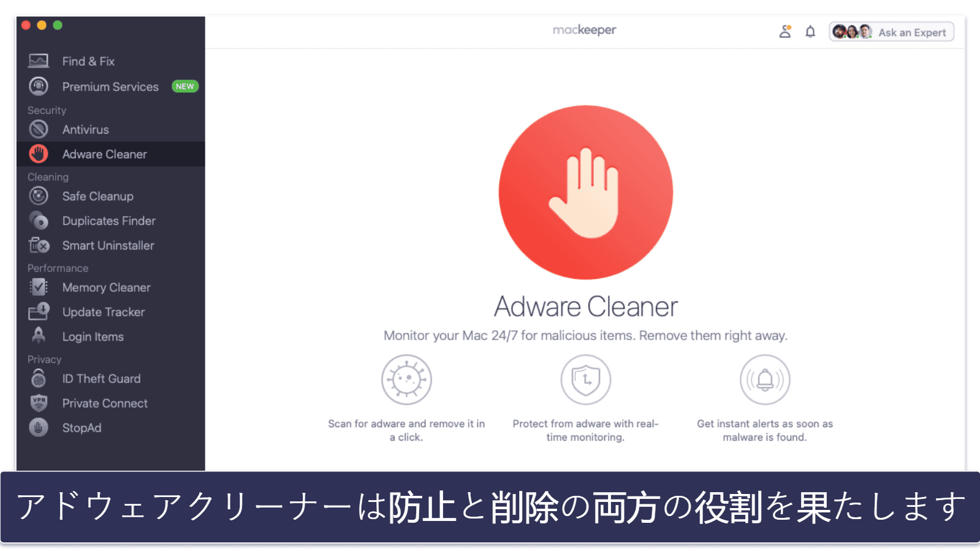The width and height of the screenshot is (980, 551).
Task: Click the Duplicates Finder icon
Action: (39, 221)
